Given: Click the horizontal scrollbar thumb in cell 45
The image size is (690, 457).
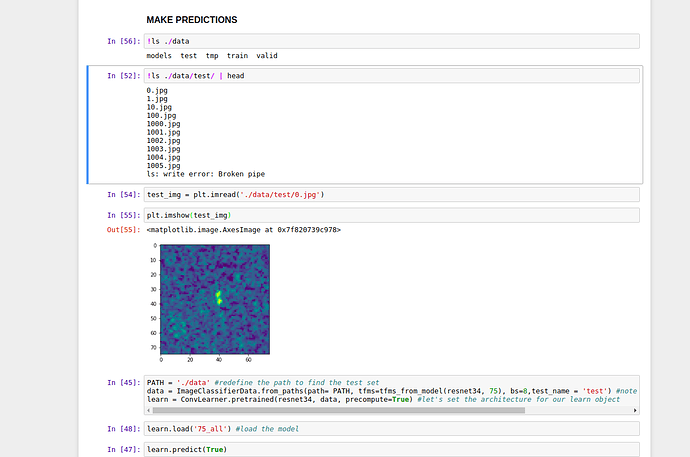Looking at the screenshot, I should coord(338,410).
